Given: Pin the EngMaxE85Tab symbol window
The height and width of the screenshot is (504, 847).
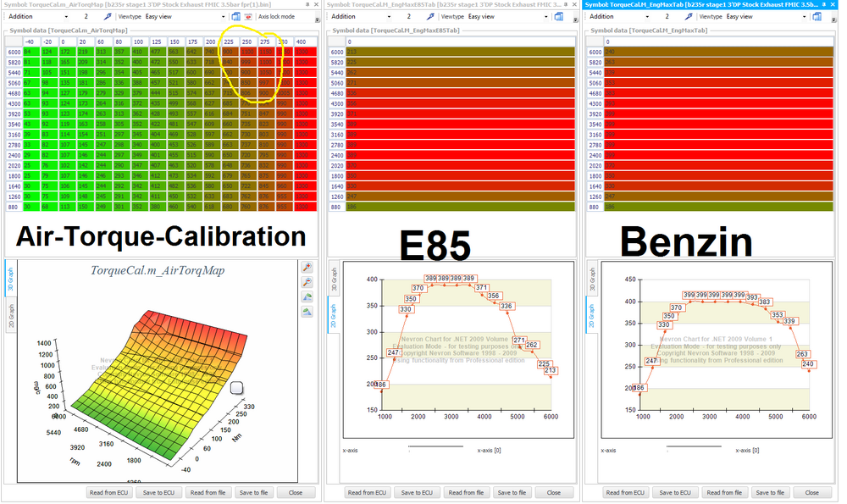Looking at the screenshot, I should pyautogui.click(x=565, y=4).
